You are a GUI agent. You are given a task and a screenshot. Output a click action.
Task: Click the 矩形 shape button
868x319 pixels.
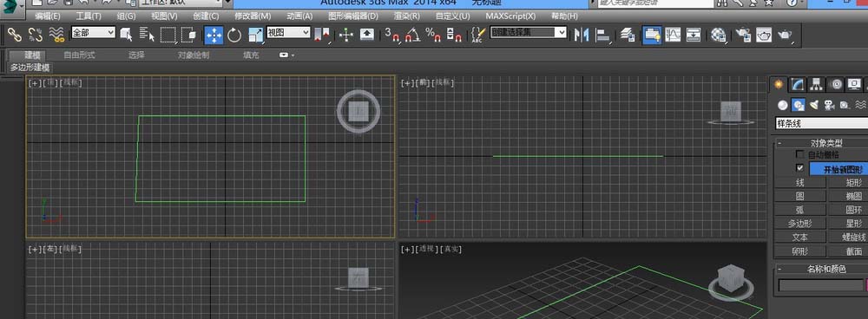pos(849,182)
